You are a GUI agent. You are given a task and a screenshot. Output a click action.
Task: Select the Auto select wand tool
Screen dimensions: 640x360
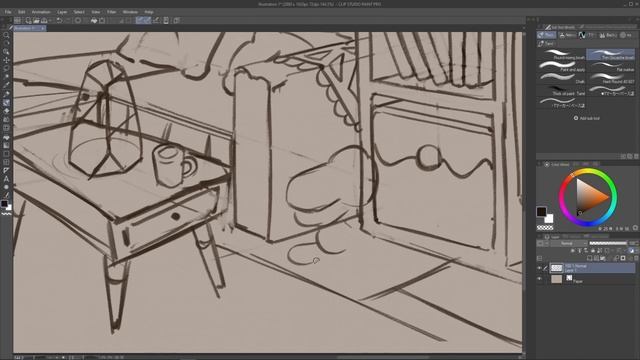[6, 77]
